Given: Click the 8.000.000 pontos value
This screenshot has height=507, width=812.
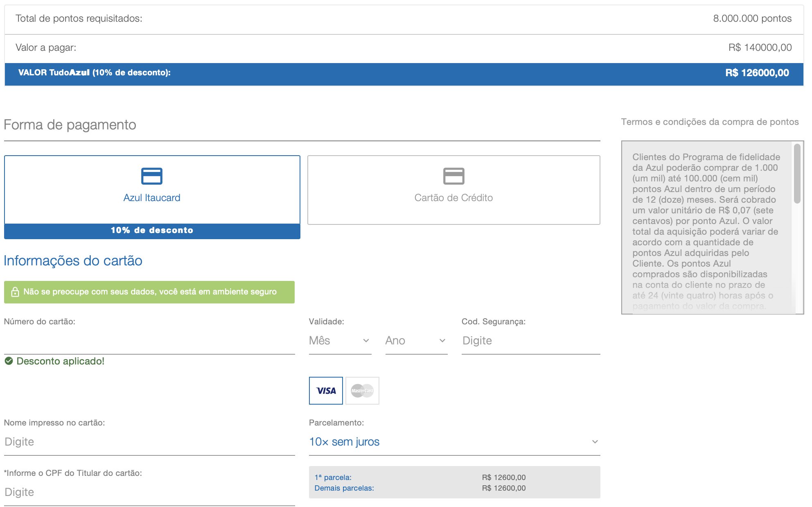Looking at the screenshot, I should tap(752, 18).
